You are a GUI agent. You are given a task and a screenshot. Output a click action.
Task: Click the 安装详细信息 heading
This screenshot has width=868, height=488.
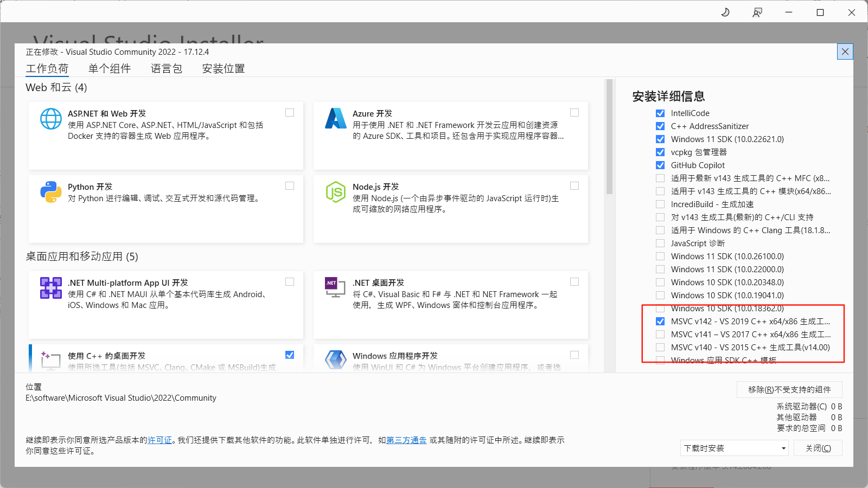click(668, 97)
